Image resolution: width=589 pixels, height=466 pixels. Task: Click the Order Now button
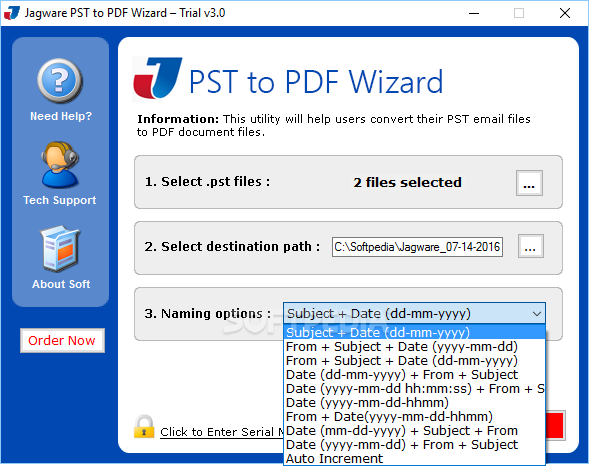pyautogui.click(x=62, y=341)
